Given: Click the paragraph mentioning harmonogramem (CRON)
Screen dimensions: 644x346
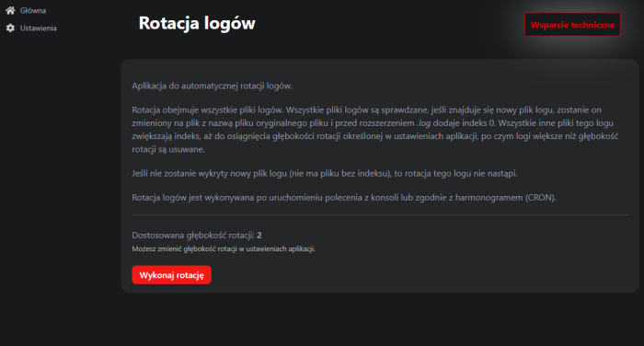Looking at the screenshot, I should pos(344,198).
